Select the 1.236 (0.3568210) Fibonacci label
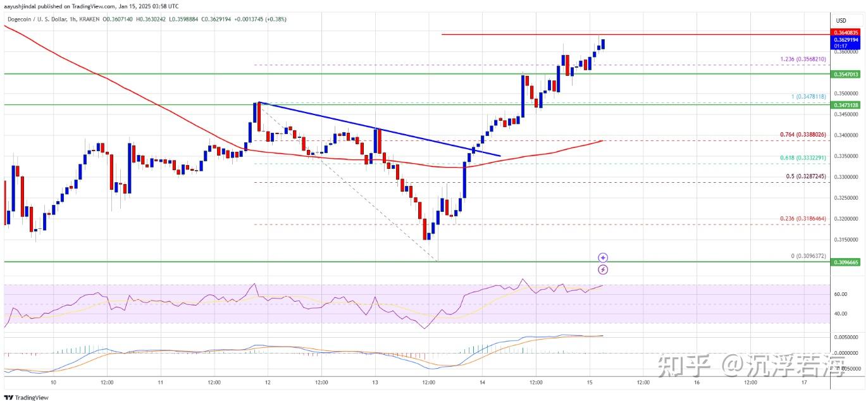The width and height of the screenshot is (868, 401). [x=803, y=59]
